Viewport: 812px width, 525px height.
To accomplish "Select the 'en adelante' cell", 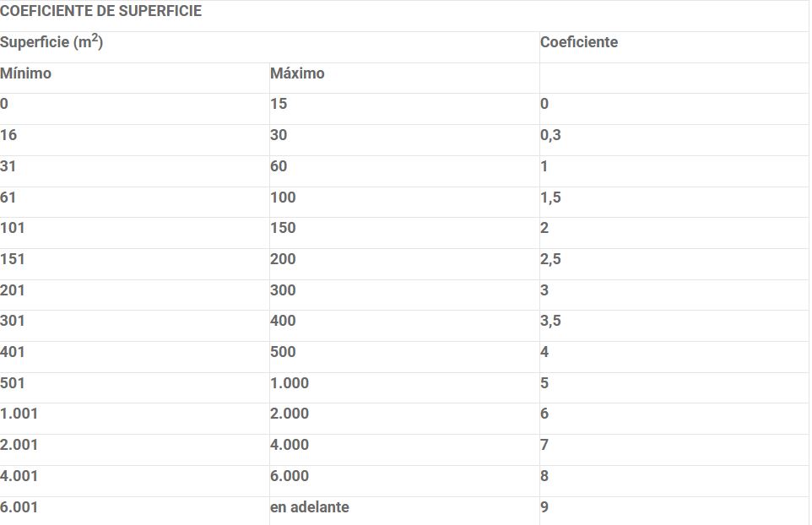I will [310, 507].
